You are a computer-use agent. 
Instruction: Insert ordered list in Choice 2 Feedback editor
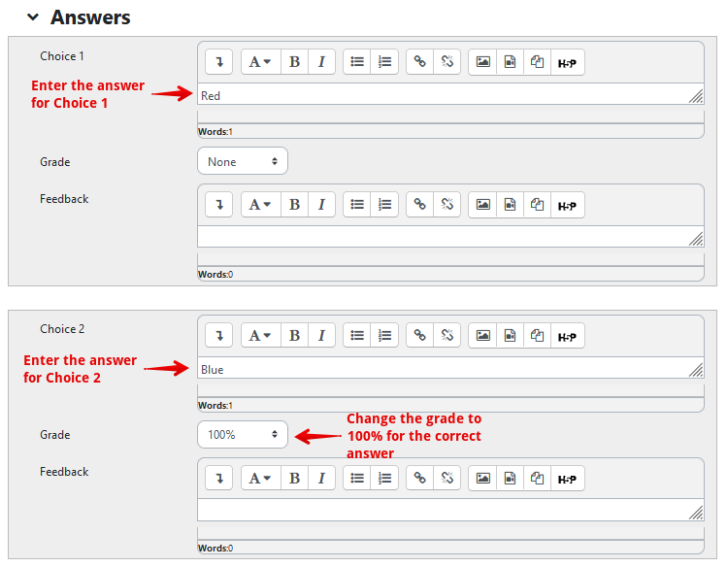click(x=384, y=479)
